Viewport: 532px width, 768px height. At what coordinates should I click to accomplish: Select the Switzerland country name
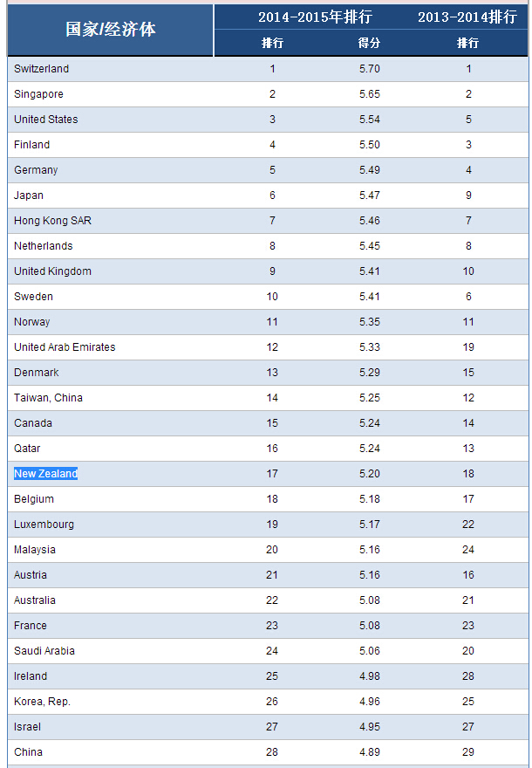tap(41, 69)
